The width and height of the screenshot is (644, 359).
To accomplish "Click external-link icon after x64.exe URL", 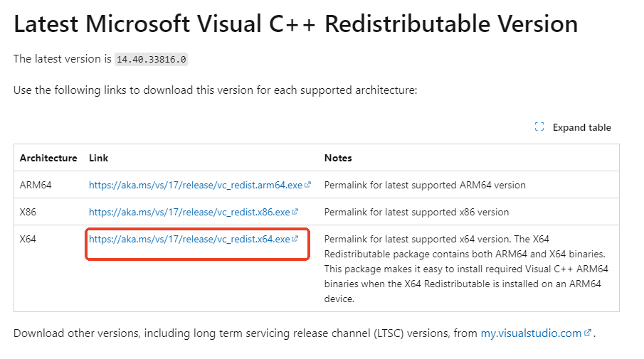I will click(295, 239).
